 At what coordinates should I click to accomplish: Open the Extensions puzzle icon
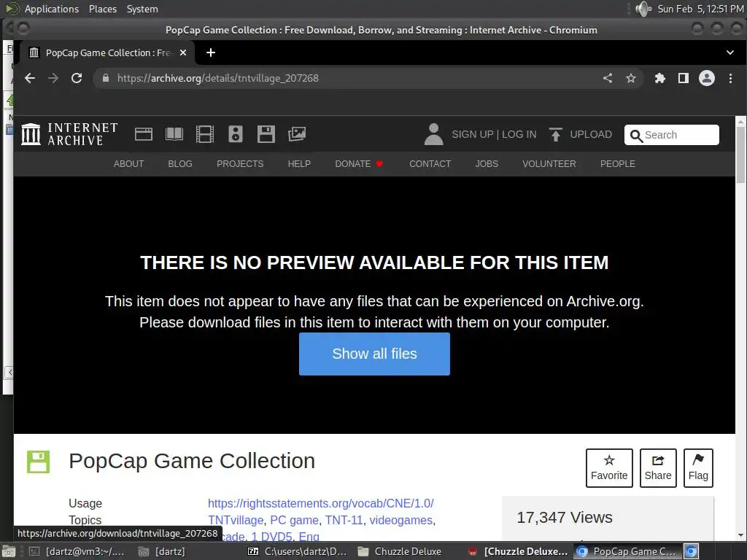(659, 78)
